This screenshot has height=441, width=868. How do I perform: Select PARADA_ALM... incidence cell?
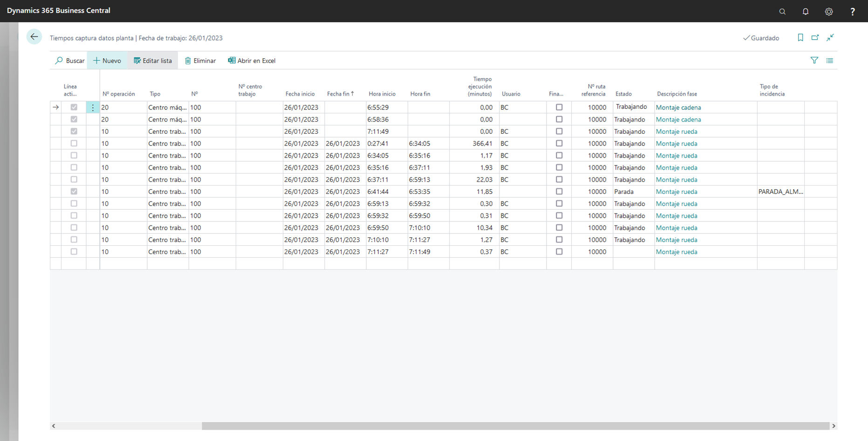(781, 192)
